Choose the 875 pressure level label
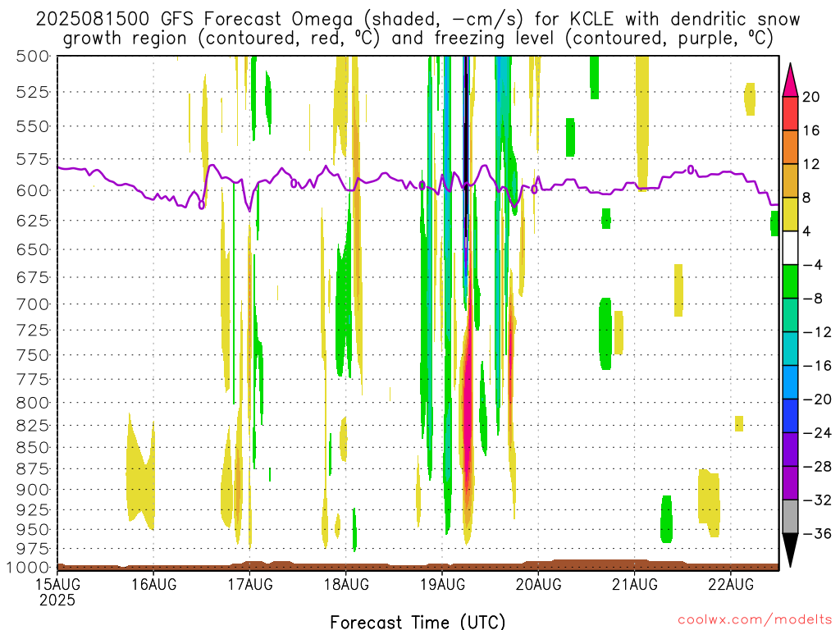Image resolution: width=840 pixels, height=630 pixels. [x=33, y=468]
